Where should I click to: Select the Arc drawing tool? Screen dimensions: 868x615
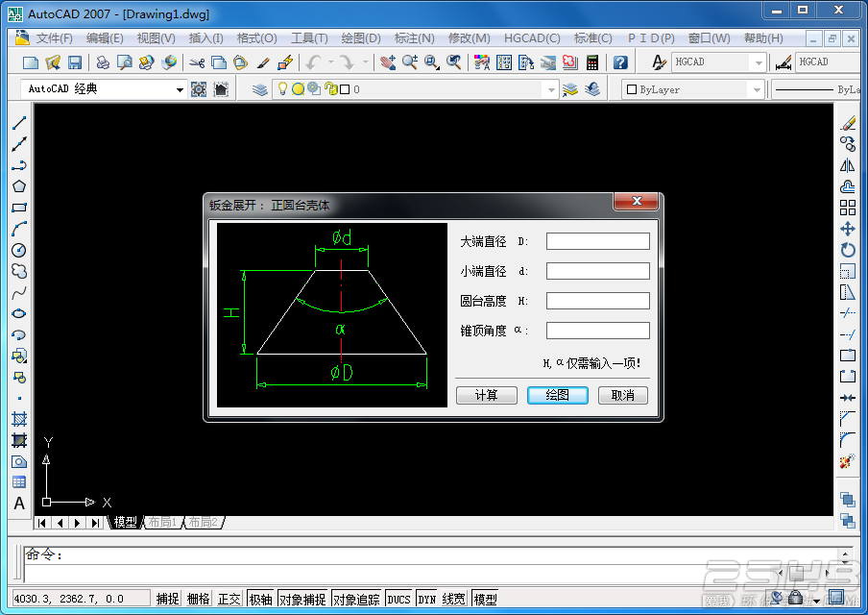19,229
